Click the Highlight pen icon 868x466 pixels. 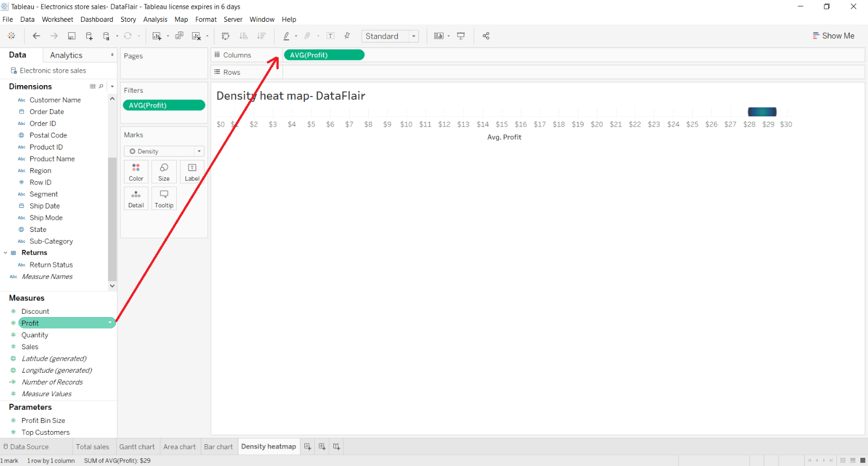[x=286, y=36]
